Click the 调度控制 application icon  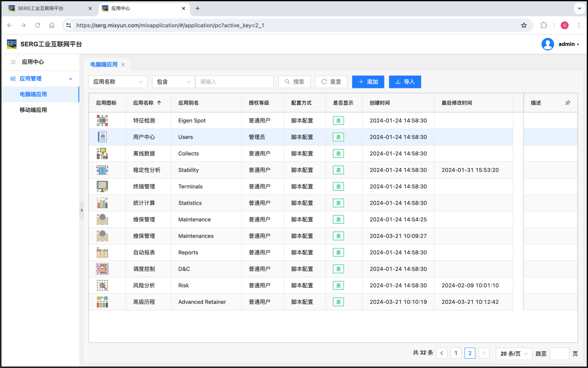click(102, 269)
